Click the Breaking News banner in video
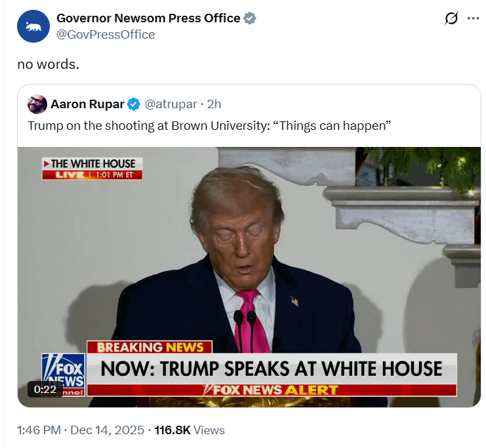The image size is (486, 448). (150, 347)
